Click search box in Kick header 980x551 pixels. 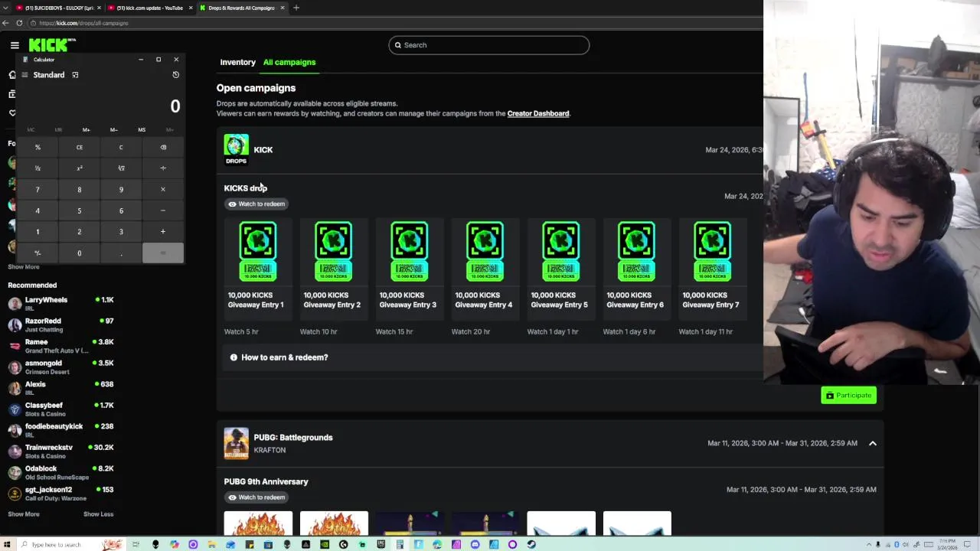[x=488, y=45]
